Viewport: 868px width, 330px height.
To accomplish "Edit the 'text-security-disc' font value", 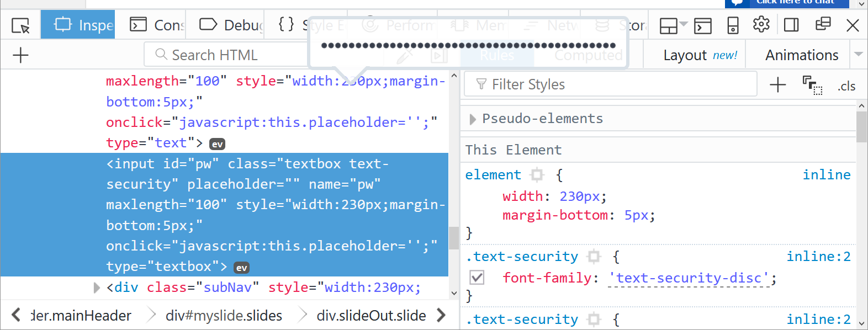I will [689, 278].
